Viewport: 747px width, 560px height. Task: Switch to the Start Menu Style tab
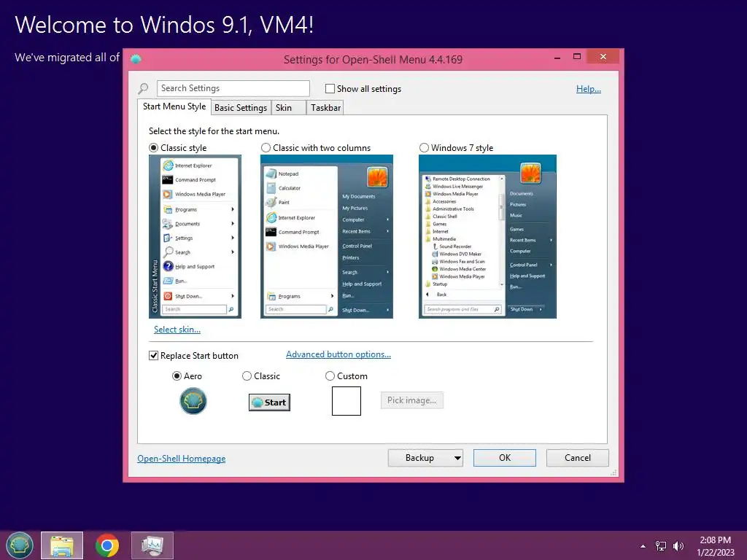pyautogui.click(x=174, y=106)
